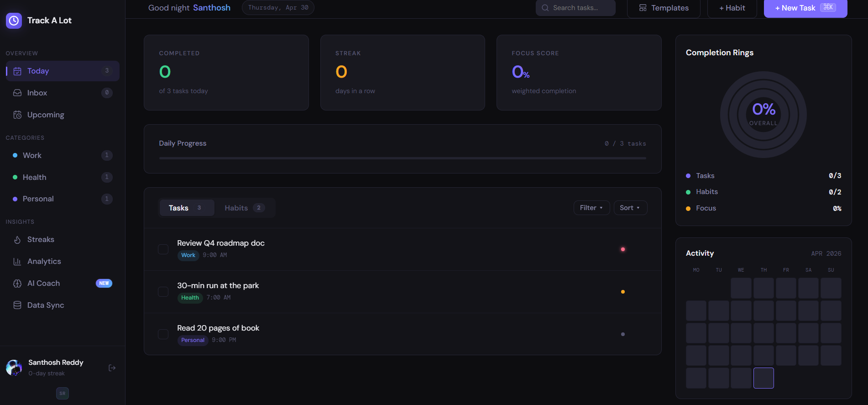Click the Upcoming calendar-clock icon

[x=17, y=115]
